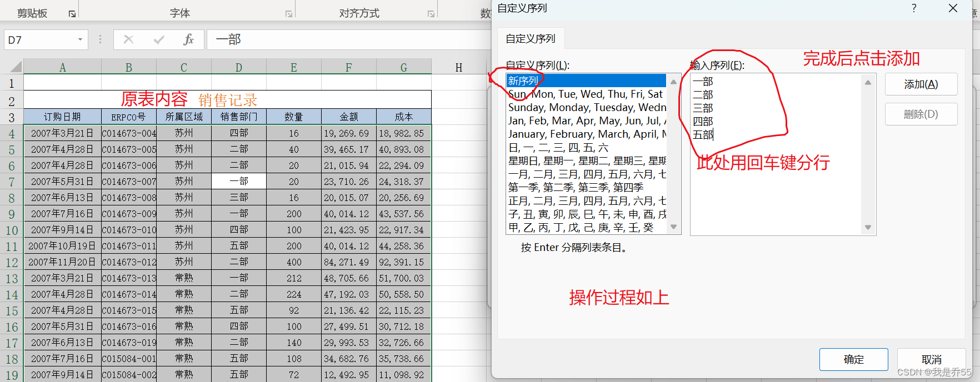This screenshot has width=980, height=382.
Task: Select the Sun, Mon, Tue list entry
Action: click(586, 94)
